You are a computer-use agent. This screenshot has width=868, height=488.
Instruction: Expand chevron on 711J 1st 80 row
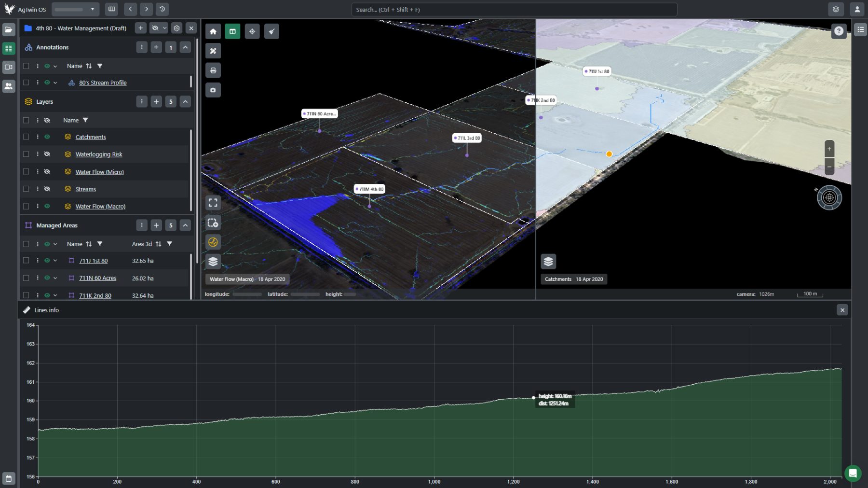click(x=55, y=261)
